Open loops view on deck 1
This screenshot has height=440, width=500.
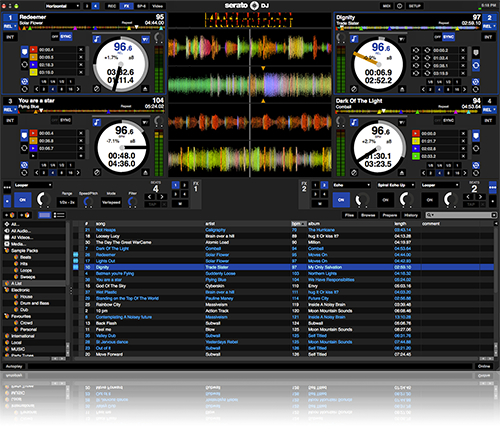pos(24,65)
